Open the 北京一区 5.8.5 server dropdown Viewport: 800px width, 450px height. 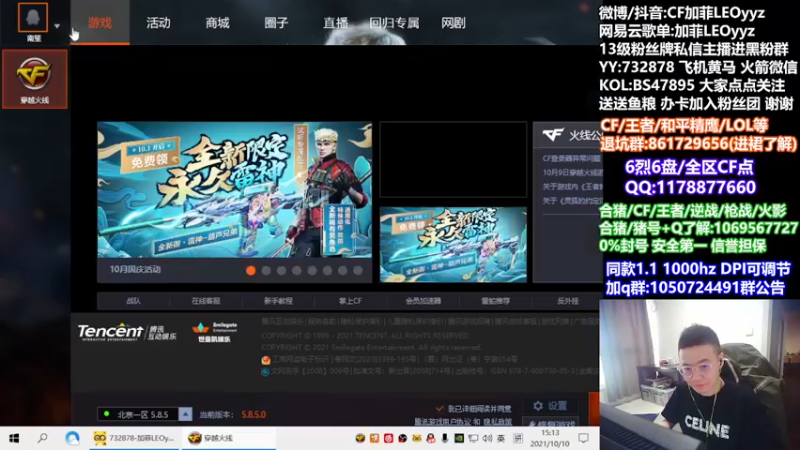(x=138, y=414)
